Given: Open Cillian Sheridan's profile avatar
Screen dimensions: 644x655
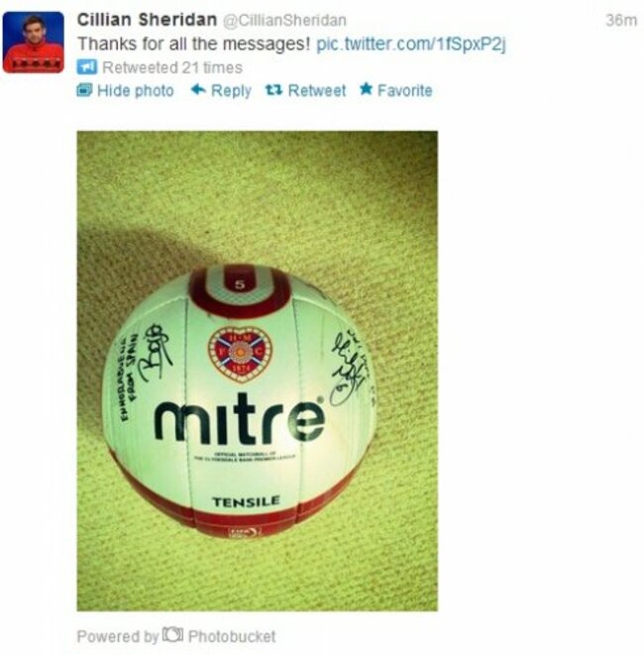Looking at the screenshot, I should tap(34, 43).
